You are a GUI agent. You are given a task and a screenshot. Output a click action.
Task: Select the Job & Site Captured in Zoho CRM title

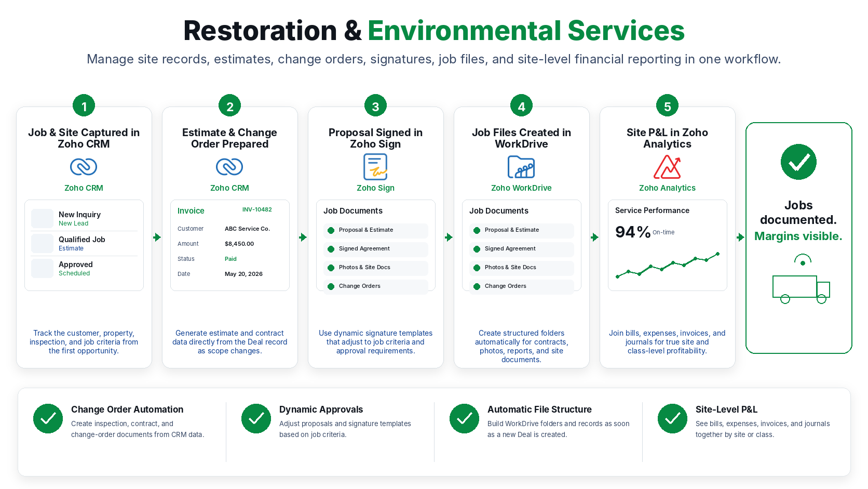84,138
